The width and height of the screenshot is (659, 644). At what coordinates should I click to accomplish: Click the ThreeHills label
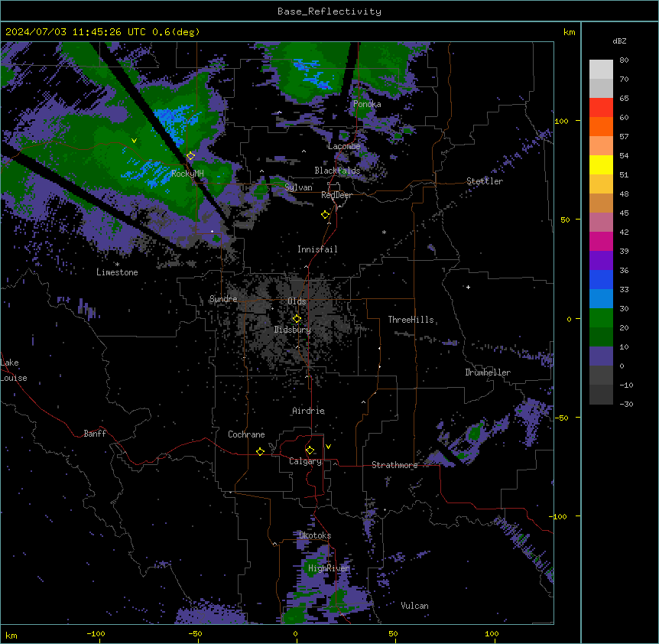[411, 320]
